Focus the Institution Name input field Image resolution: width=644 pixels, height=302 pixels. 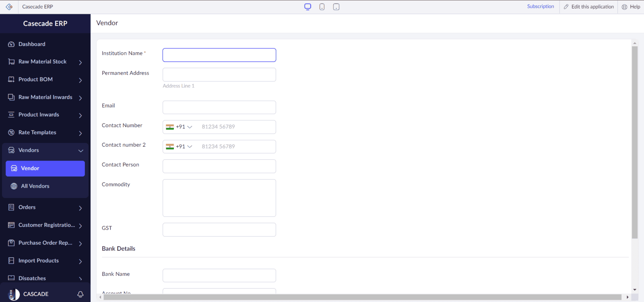(219, 55)
